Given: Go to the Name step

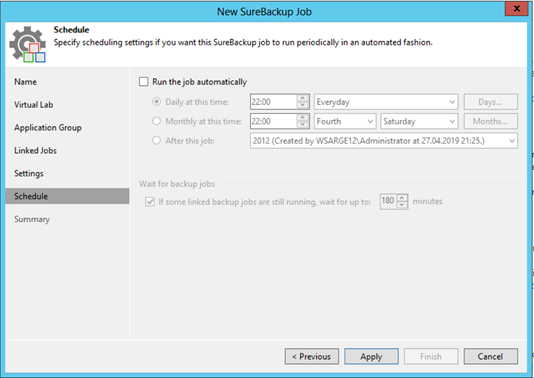Looking at the screenshot, I should [x=26, y=82].
